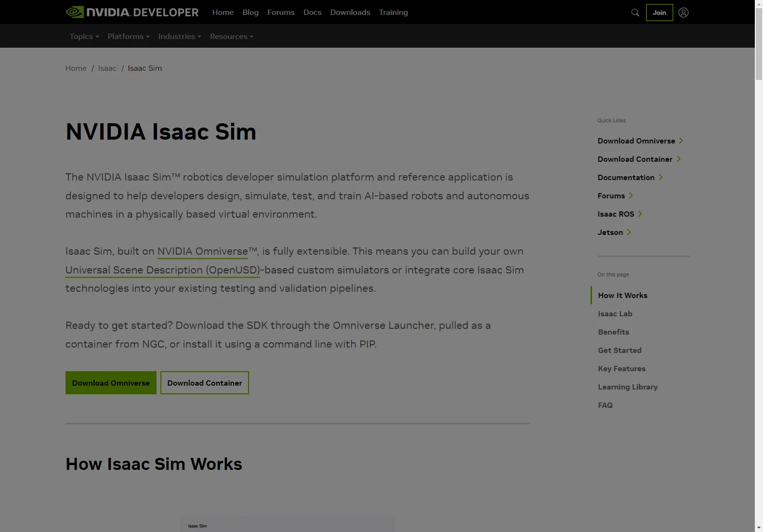
Task: Click chevron beside Documentation quick link
Action: click(x=660, y=177)
